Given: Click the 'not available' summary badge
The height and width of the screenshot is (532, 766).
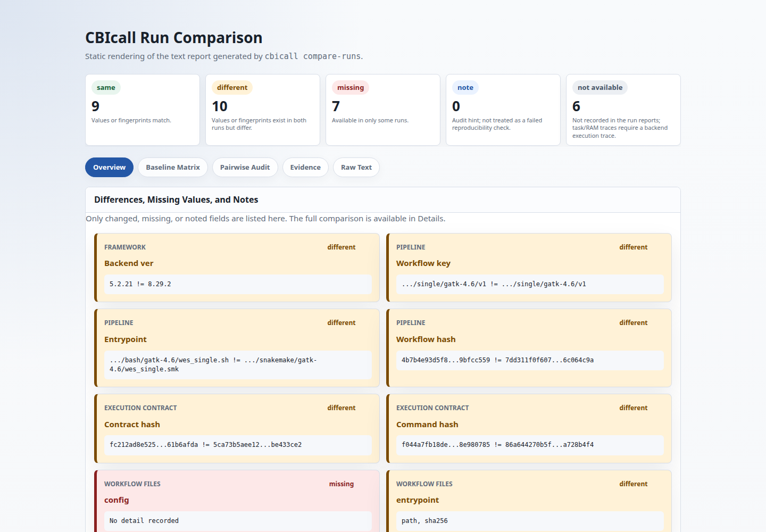Looking at the screenshot, I should tap(600, 88).
